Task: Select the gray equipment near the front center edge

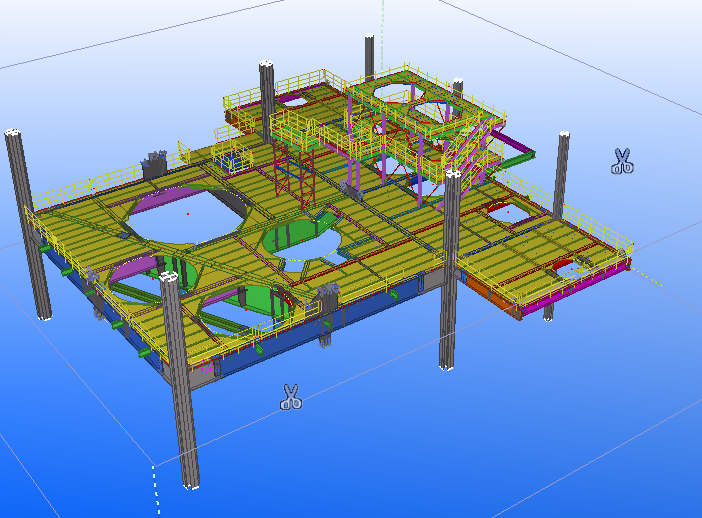Action: pyautogui.click(x=328, y=297)
